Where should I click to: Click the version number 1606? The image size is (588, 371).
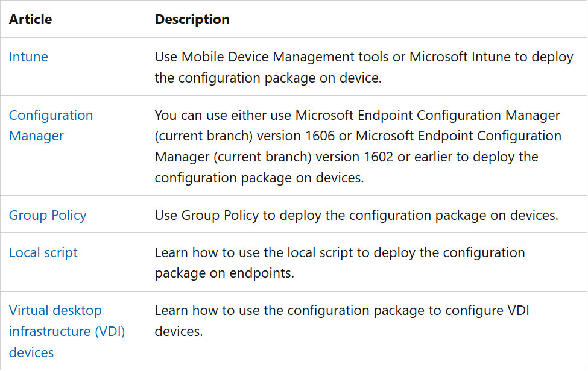pyautogui.click(x=320, y=136)
